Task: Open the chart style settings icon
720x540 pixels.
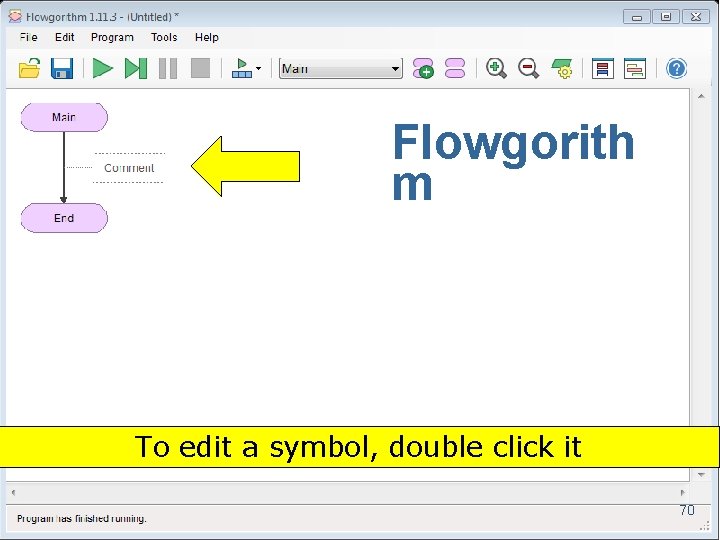Action: [x=562, y=68]
